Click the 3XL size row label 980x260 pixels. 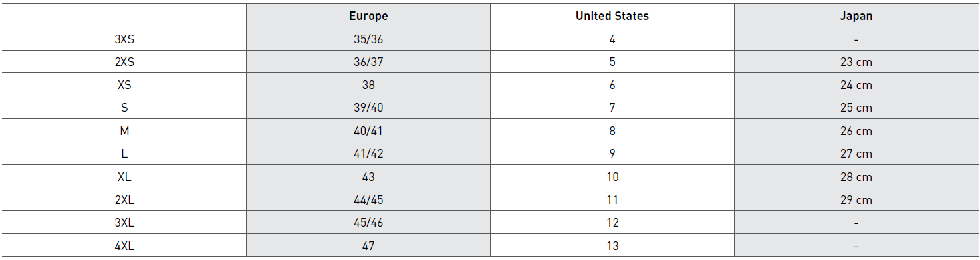point(124,223)
